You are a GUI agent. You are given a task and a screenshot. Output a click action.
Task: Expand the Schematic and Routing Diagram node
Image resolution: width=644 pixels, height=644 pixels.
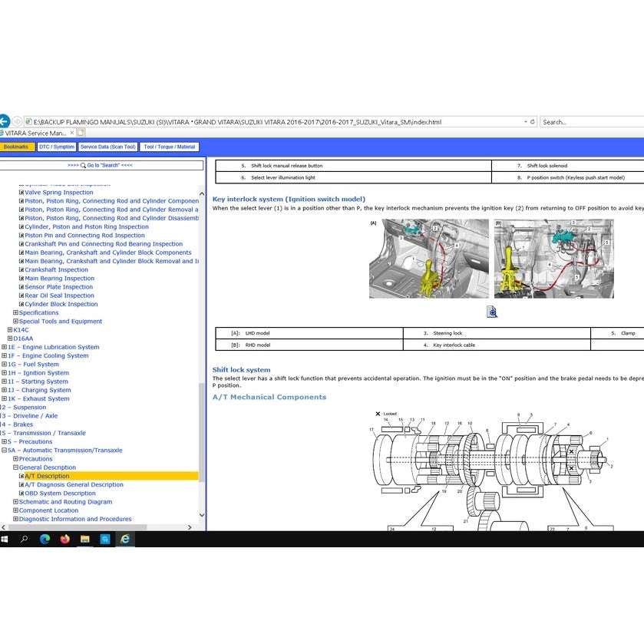(15, 502)
